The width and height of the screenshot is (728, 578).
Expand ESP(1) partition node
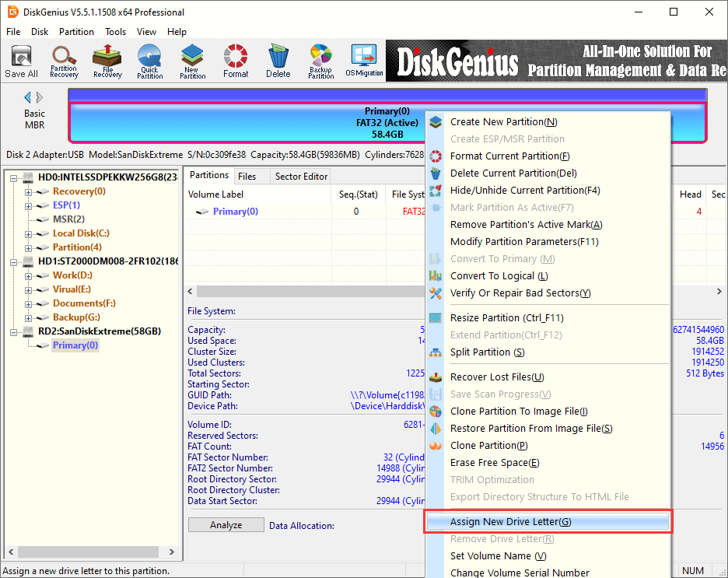pyautogui.click(x=28, y=205)
